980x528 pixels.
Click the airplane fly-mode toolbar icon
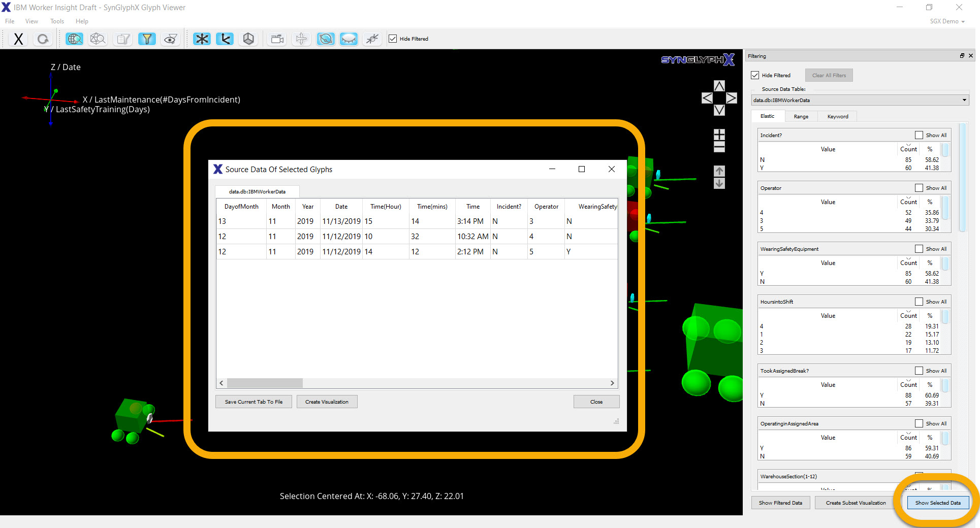[x=301, y=39]
